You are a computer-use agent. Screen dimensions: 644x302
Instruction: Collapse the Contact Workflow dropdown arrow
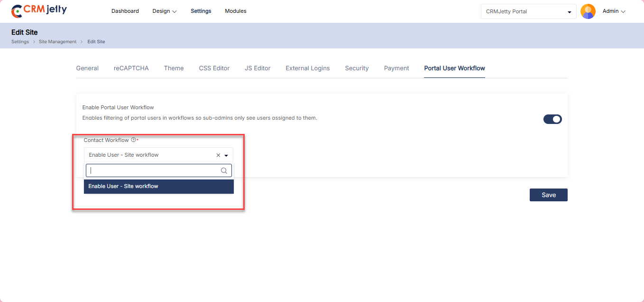pos(227,155)
